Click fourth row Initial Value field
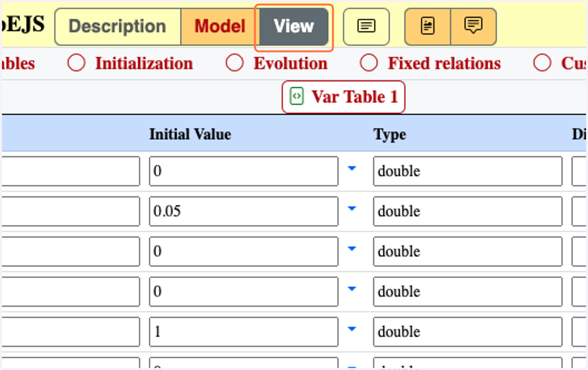Screen dimensions: 588x370 pos(244,292)
